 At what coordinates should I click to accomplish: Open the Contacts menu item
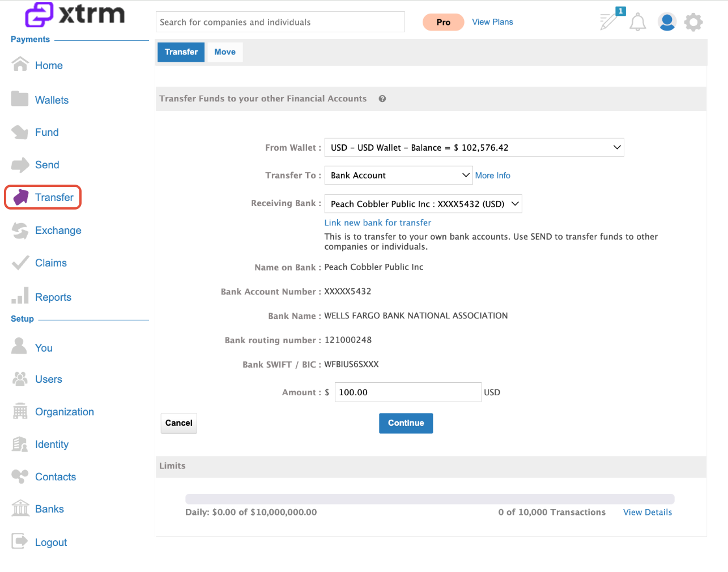click(x=56, y=477)
